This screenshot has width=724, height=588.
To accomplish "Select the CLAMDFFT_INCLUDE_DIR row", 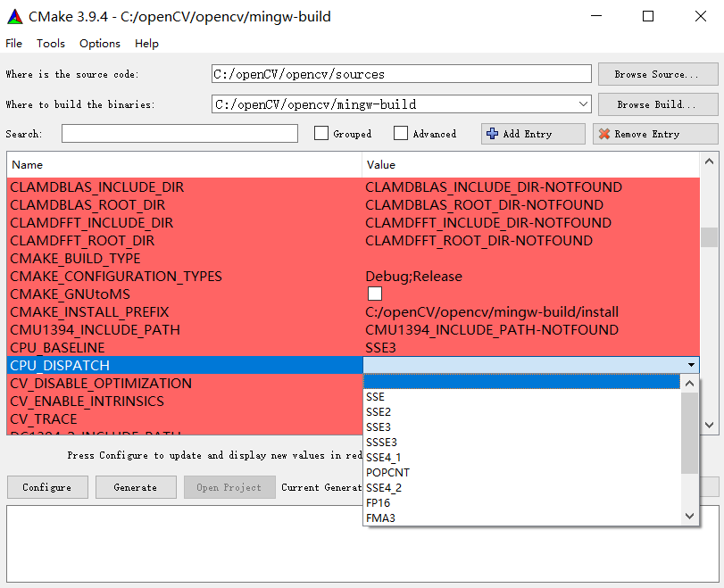I will 354,223.
